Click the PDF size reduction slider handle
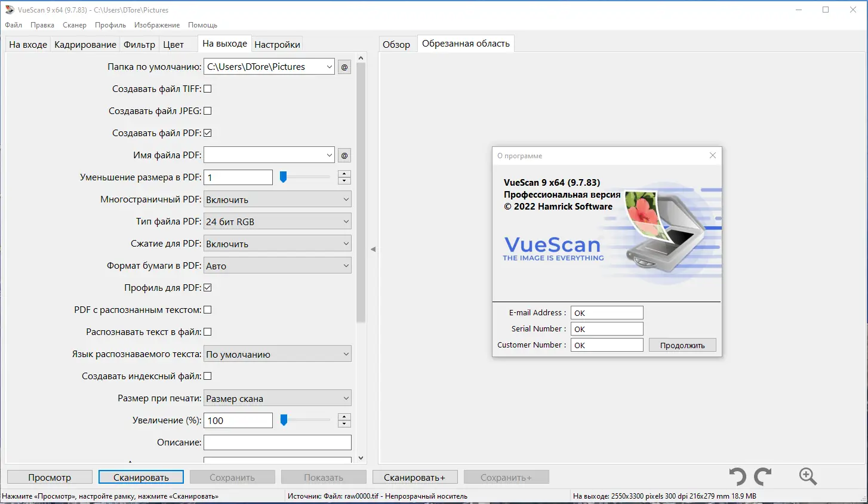The height and width of the screenshot is (504, 868). [284, 177]
